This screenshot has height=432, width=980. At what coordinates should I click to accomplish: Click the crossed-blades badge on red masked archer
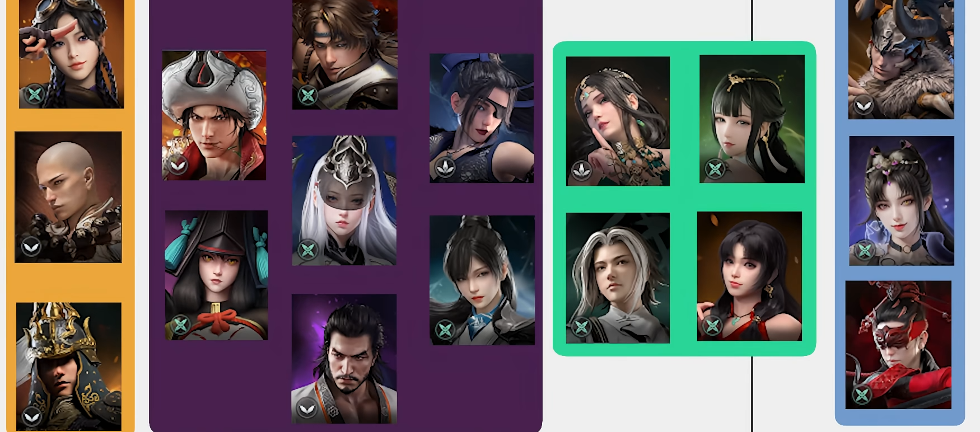click(x=862, y=395)
